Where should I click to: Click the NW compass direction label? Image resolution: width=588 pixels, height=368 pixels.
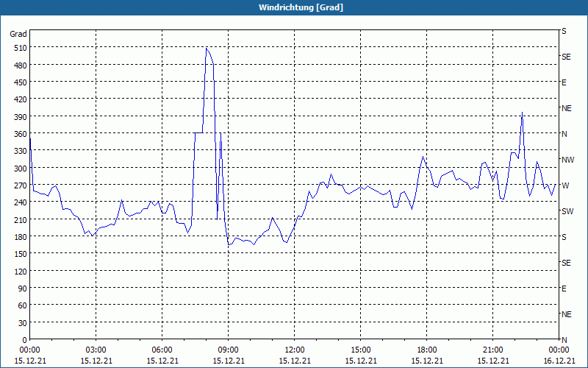click(567, 160)
